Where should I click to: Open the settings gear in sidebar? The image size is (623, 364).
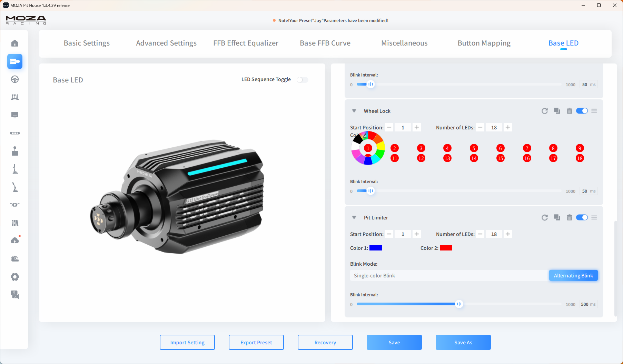15,277
